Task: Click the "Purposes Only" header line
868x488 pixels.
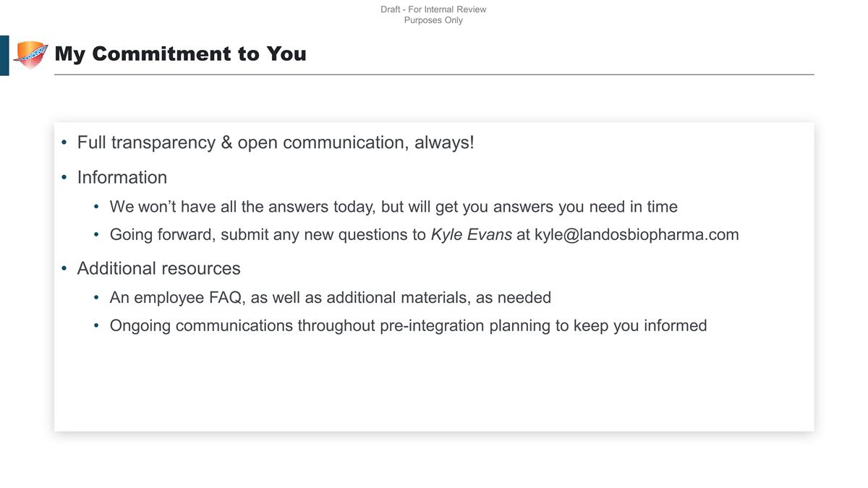Action: tap(433, 20)
